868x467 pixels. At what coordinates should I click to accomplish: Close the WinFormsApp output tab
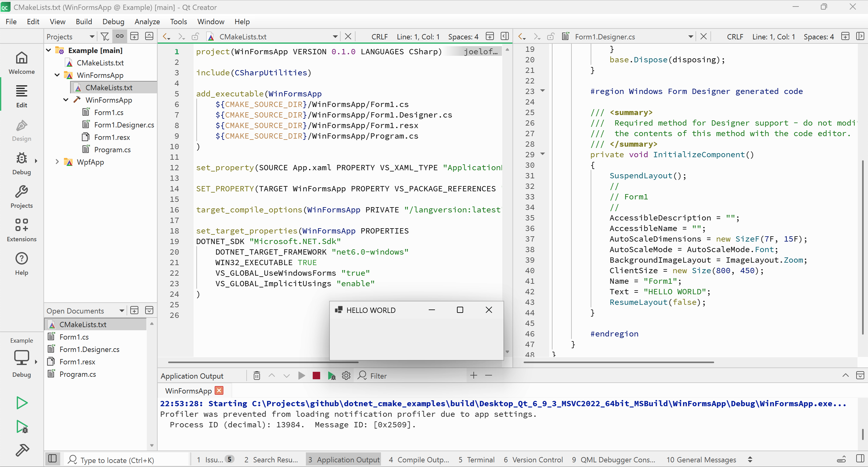pyautogui.click(x=219, y=391)
